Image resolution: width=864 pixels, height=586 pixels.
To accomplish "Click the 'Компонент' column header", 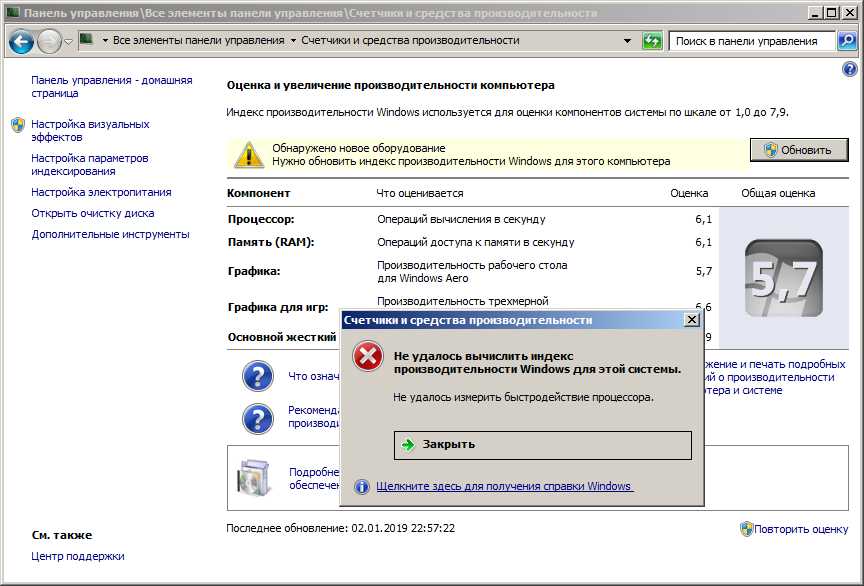I will (x=258, y=193).
